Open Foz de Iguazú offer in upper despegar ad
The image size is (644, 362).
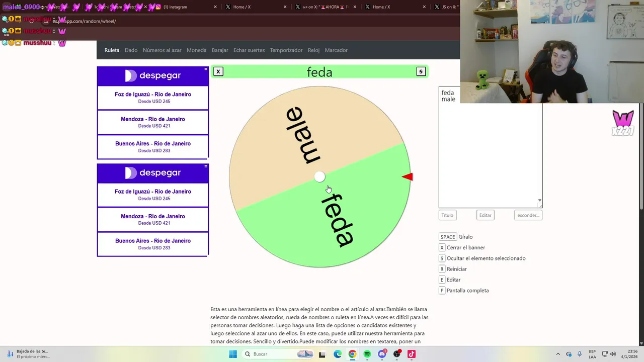point(152,98)
